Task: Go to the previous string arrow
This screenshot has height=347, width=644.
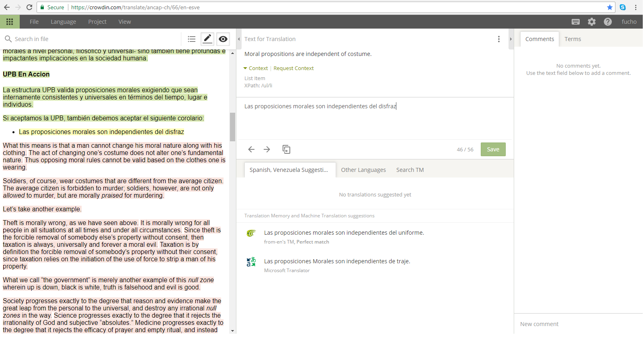Action: click(x=251, y=149)
